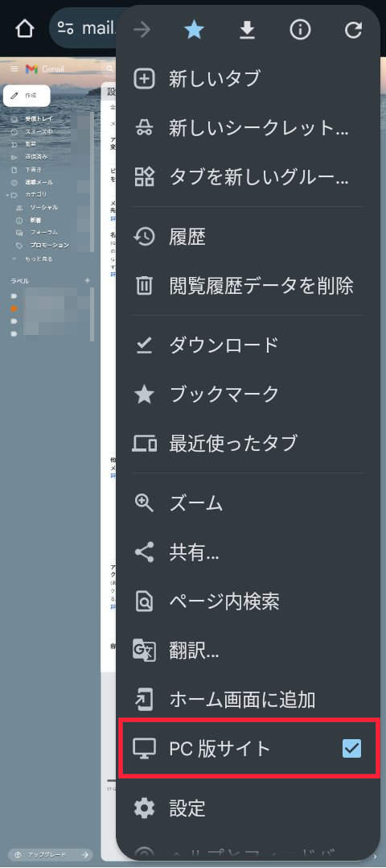The image size is (386, 868).
Task: Expand the Gmail hamburger main menu
Action: pyautogui.click(x=14, y=68)
